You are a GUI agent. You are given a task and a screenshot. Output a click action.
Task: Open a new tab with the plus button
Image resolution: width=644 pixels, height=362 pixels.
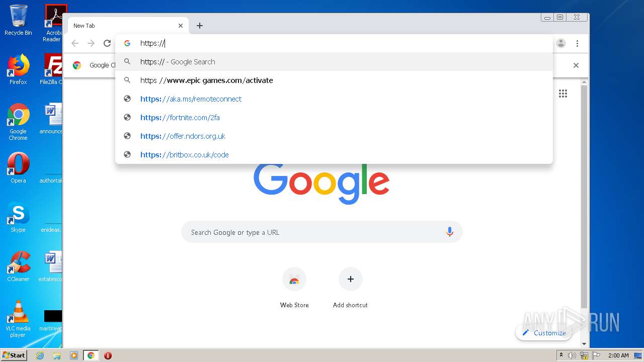click(200, 26)
